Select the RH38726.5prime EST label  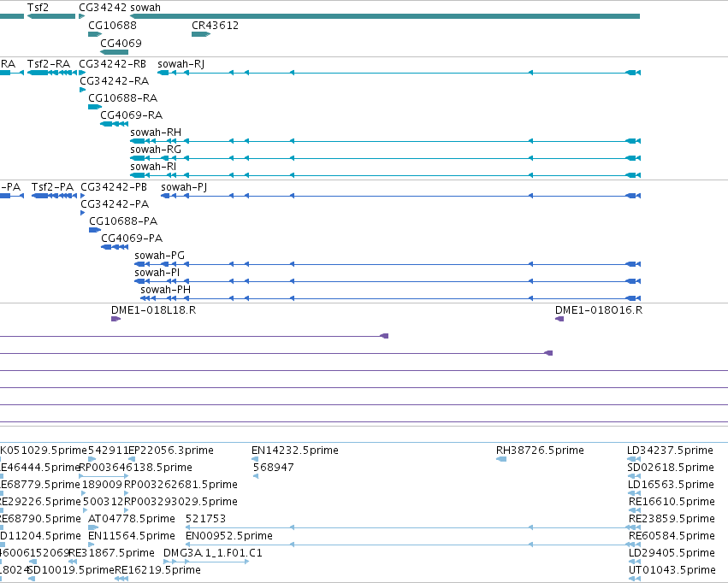coord(540,450)
